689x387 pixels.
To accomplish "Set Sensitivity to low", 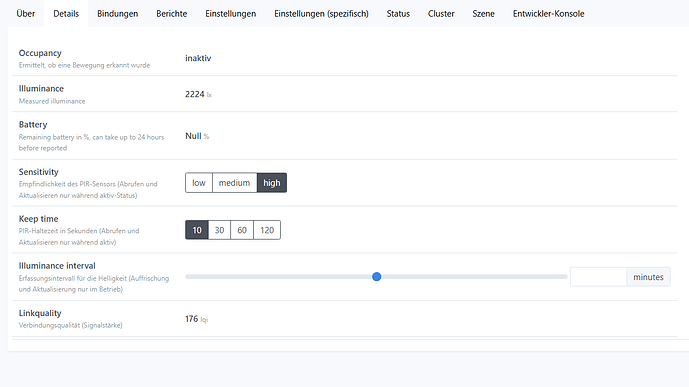I will pyautogui.click(x=199, y=183).
